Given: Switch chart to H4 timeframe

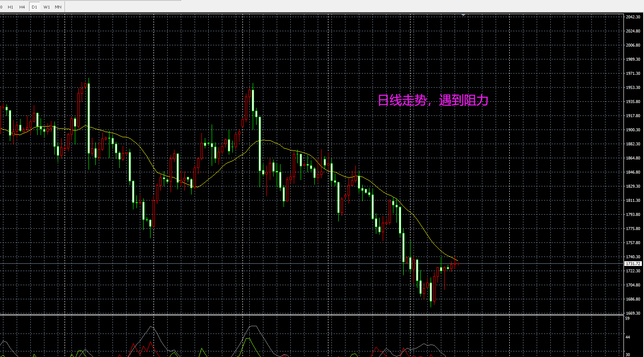Looking at the screenshot, I should tap(22, 7).
